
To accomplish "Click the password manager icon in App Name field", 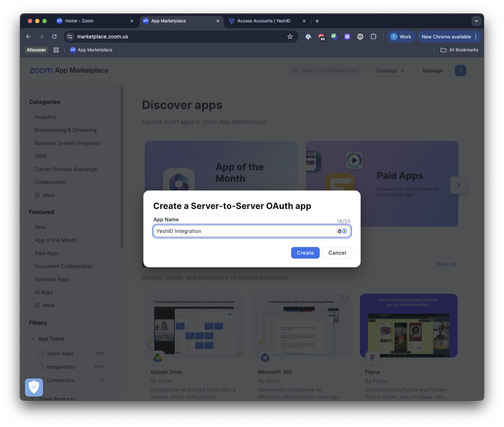I will pos(342,231).
